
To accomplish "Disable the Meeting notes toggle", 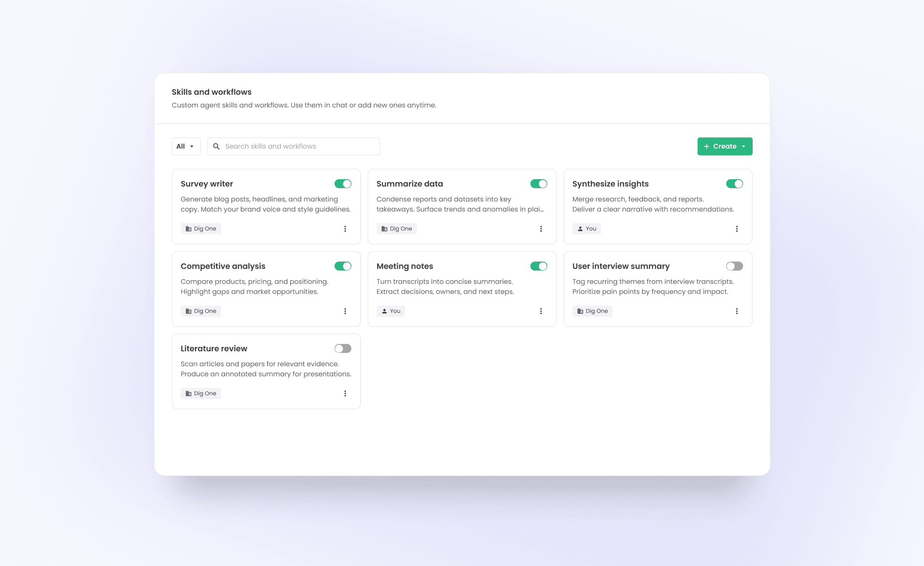I will pyautogui.click(x=538, y=266).
